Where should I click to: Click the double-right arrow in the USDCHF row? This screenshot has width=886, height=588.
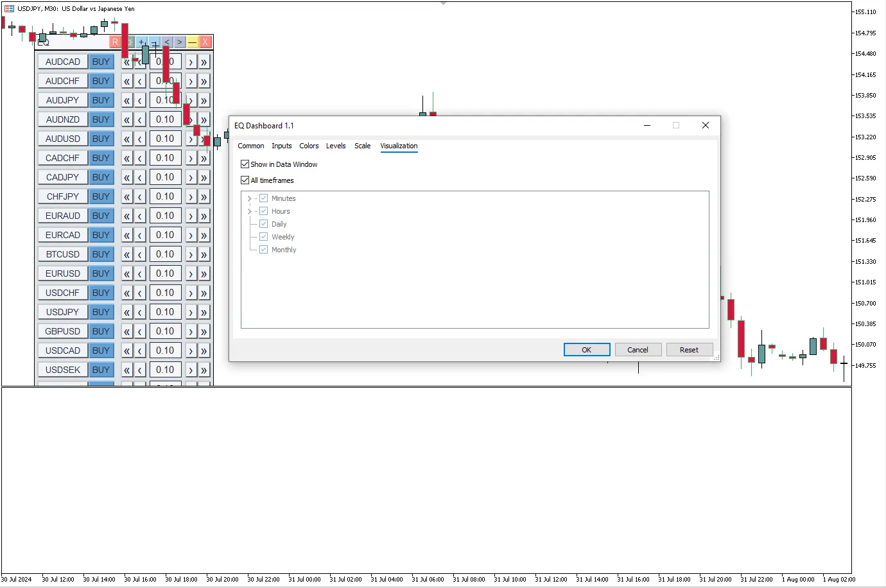(x=204, y=293)
